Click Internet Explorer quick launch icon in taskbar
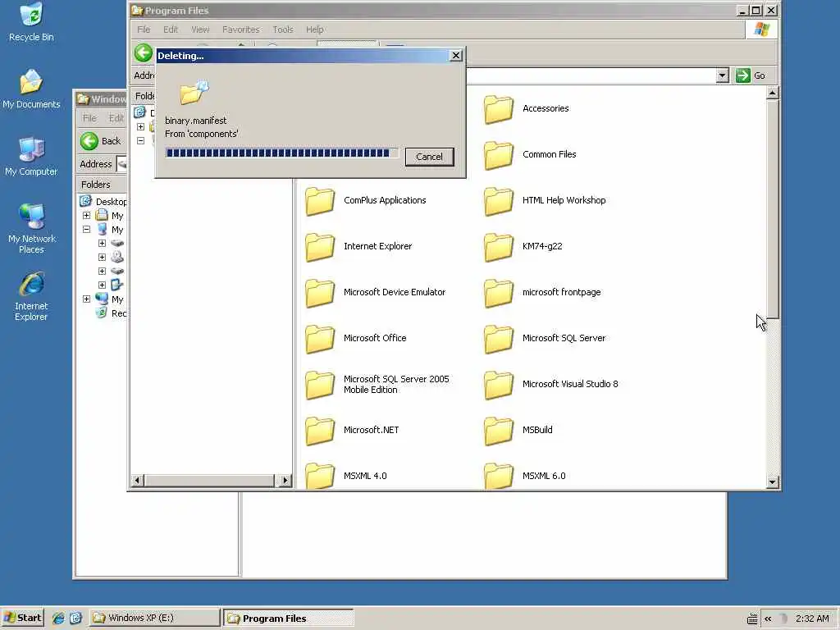This screenshot has height=630, width=840. 58,618
